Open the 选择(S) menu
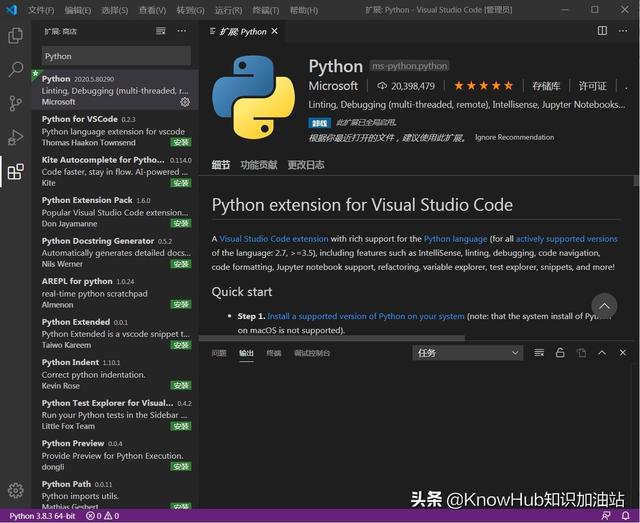The width and height of the screenshot is (640, 523). tap(115, 10)
